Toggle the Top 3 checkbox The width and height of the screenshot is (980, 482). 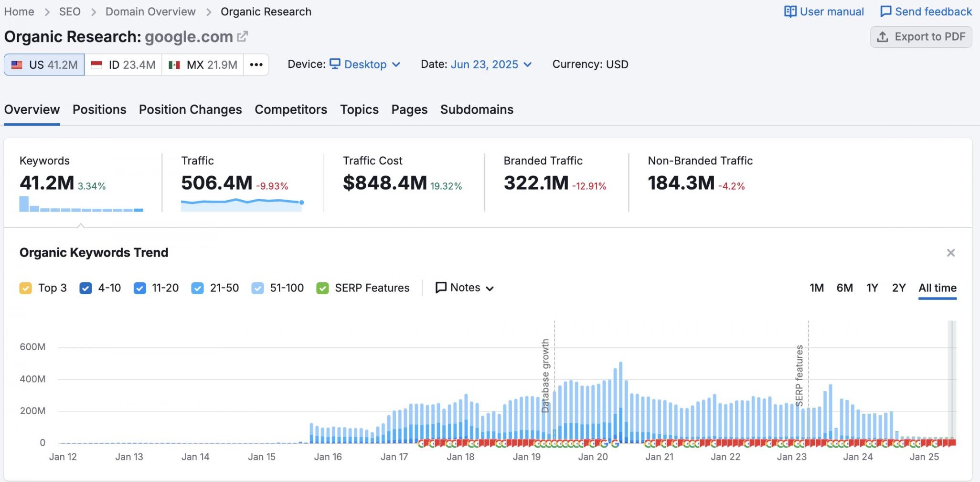tap(26, 288)
